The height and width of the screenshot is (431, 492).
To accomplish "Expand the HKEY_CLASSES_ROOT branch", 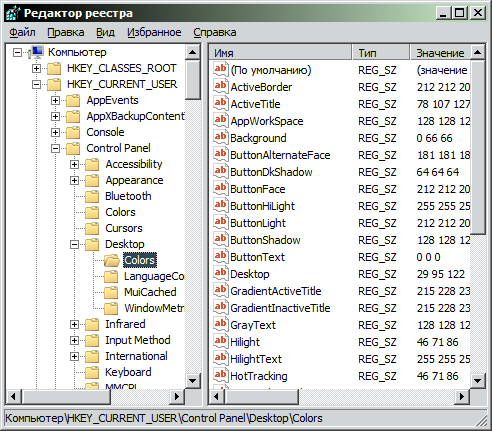I will (36, 68).
